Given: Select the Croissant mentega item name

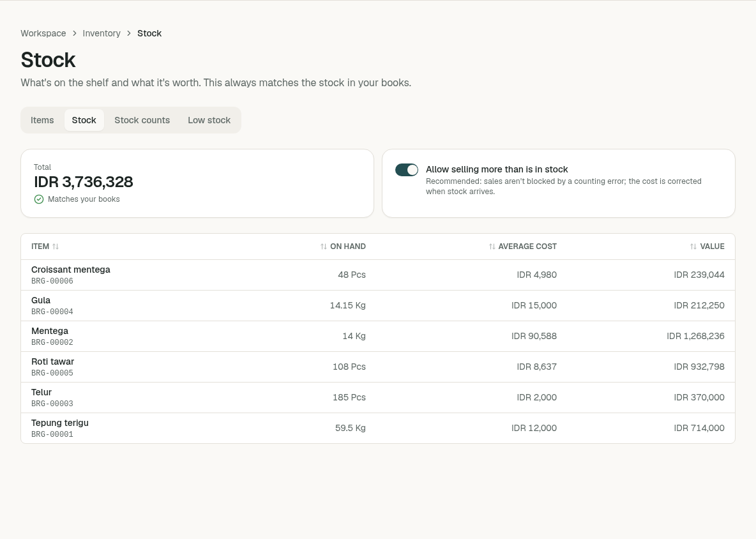Looking at the screenshot, I should [71, 269].
